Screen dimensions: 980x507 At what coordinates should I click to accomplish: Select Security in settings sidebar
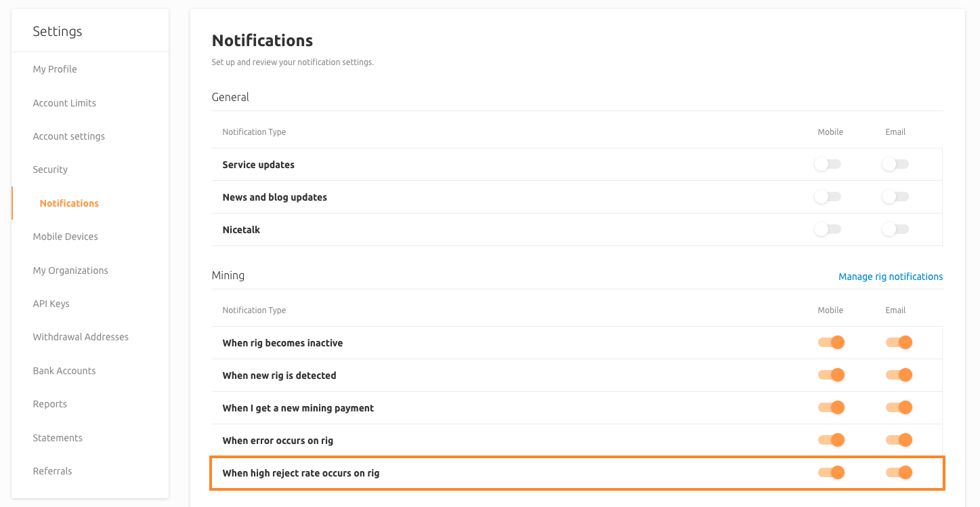[50, 169]
